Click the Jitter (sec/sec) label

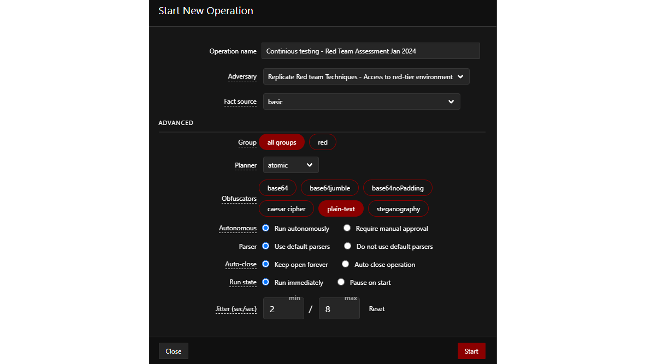236,309
